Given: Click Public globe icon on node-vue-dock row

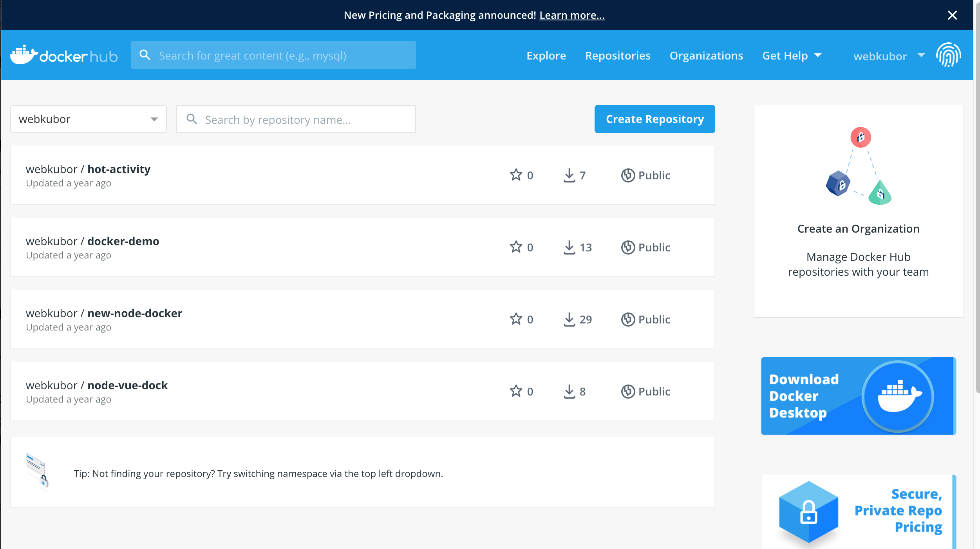Looking at the screenshot, I should [x=628, y=391].
